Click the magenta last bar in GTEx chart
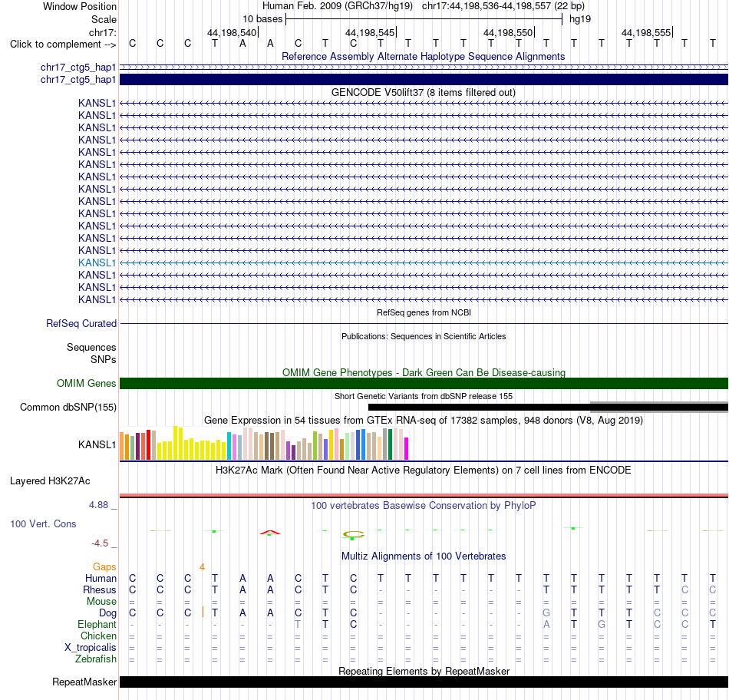 coord(407,448)
